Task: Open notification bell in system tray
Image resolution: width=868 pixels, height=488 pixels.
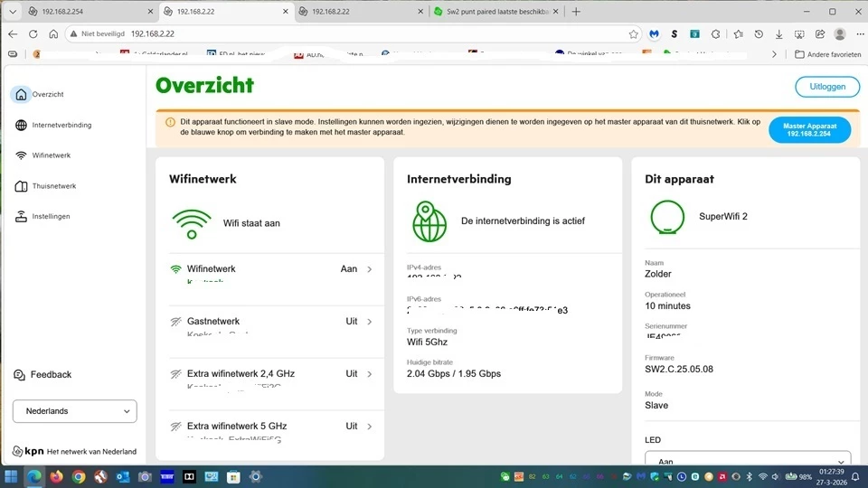Action: click(856, 477)
